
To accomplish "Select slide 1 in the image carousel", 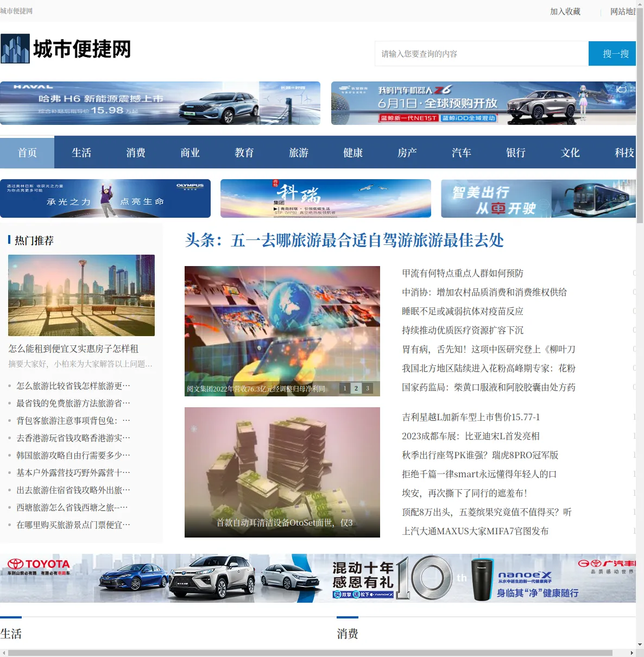I will pyautogui.click(x=345, y=388).
